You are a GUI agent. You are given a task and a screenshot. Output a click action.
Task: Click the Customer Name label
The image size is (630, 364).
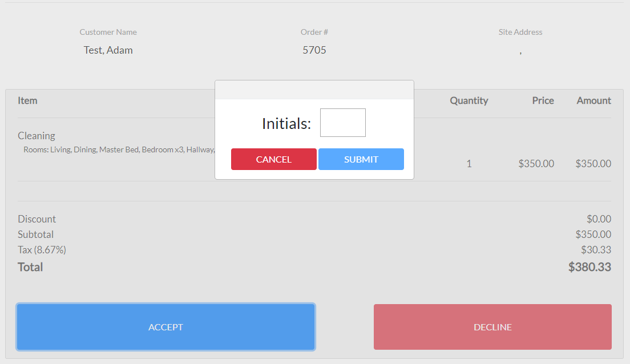108,32
